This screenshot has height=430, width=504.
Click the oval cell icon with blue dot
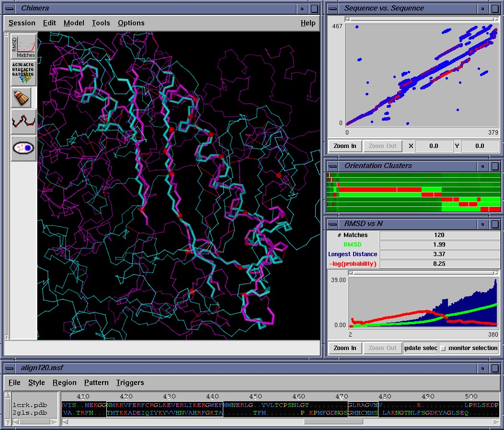tap(23, 148)
